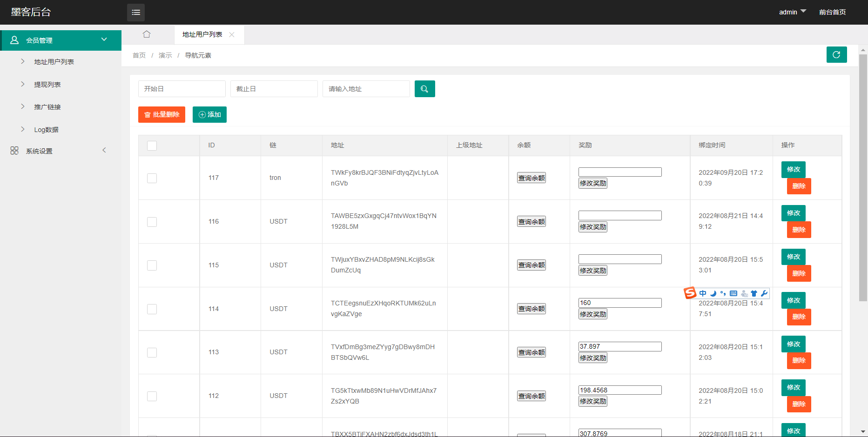Screen dimensions: 868x437
Task: Open Sogou IME wrench tools icon
Action: tap(764, 293)
